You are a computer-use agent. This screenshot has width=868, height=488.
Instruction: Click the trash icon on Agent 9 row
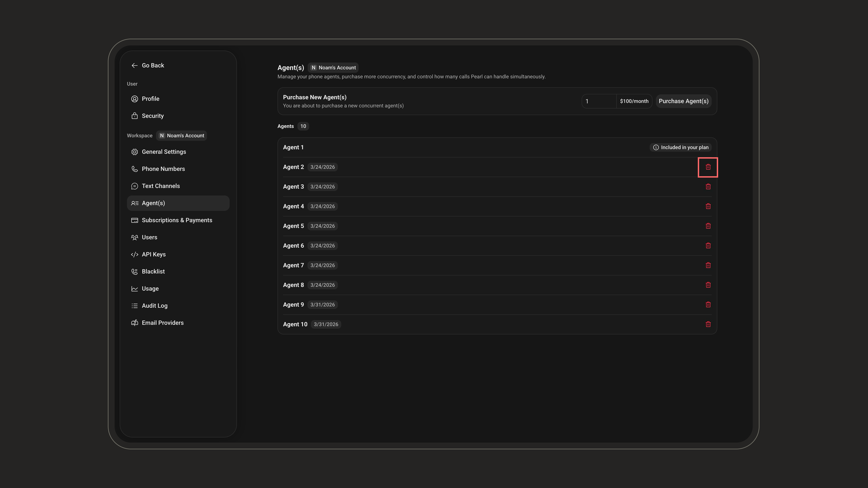pyautogui.click(x=708, y=305)
